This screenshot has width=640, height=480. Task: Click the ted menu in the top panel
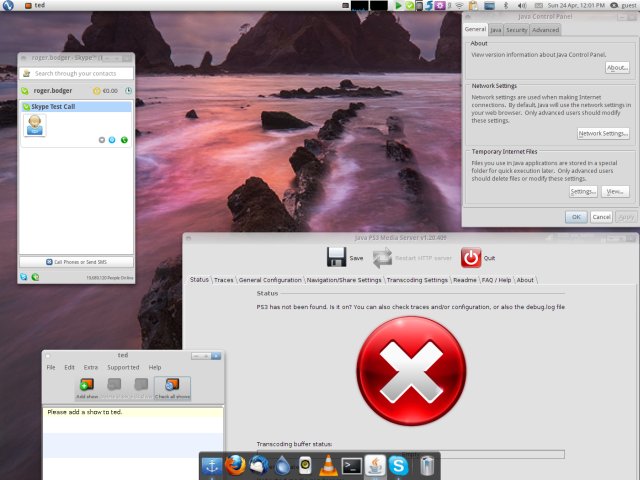coord(35,5)
